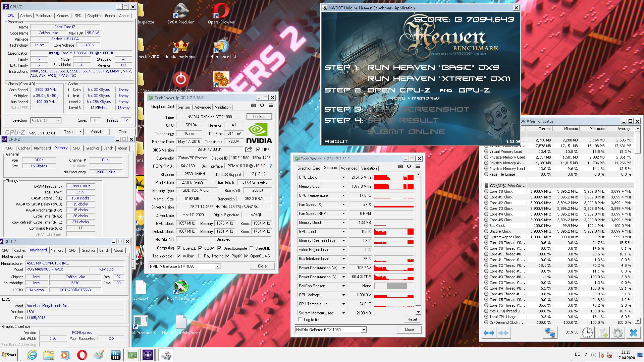Open the CPU-Z Tools dropdown arrow
The image size is (644, 362).
coord(80,132)
